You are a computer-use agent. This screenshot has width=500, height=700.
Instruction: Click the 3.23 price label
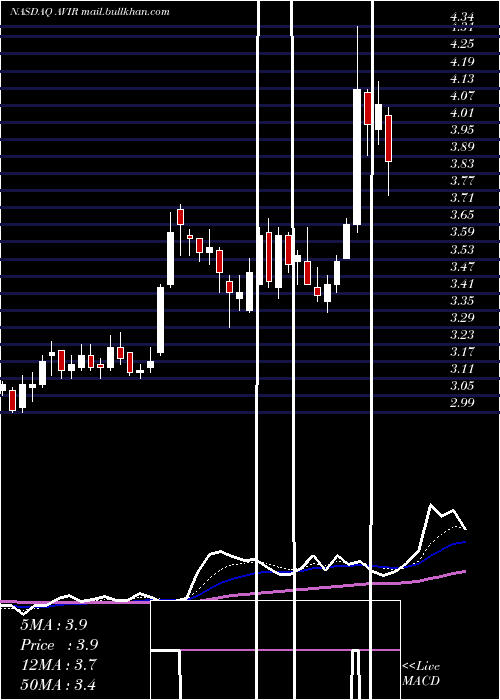(462, 334)
